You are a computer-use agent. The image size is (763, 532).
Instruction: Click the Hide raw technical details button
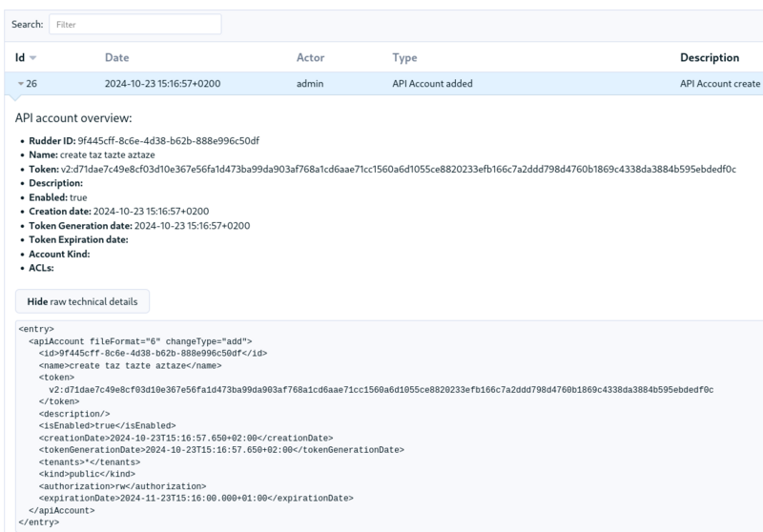pos(82,301)
